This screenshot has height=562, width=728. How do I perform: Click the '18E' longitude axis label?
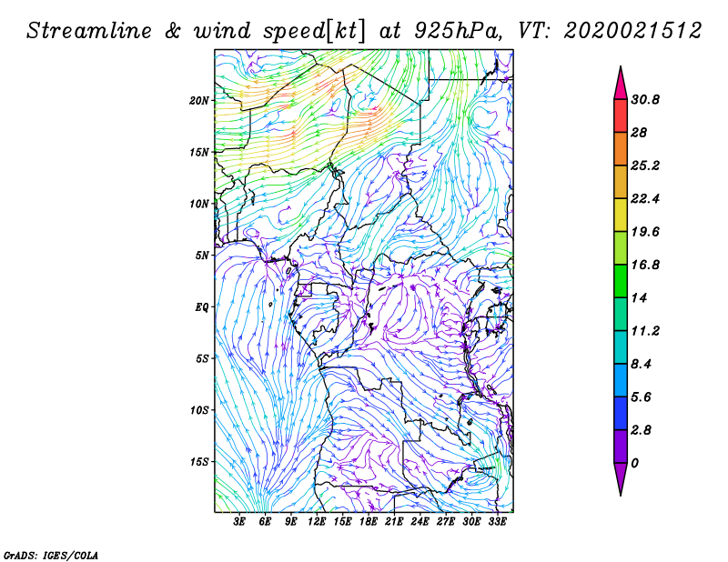369,521
